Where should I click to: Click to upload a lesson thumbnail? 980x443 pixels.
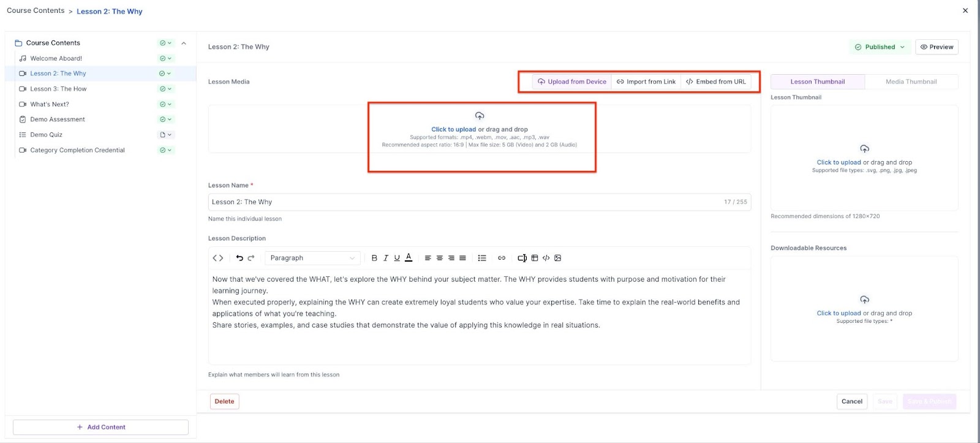(839, 162)
